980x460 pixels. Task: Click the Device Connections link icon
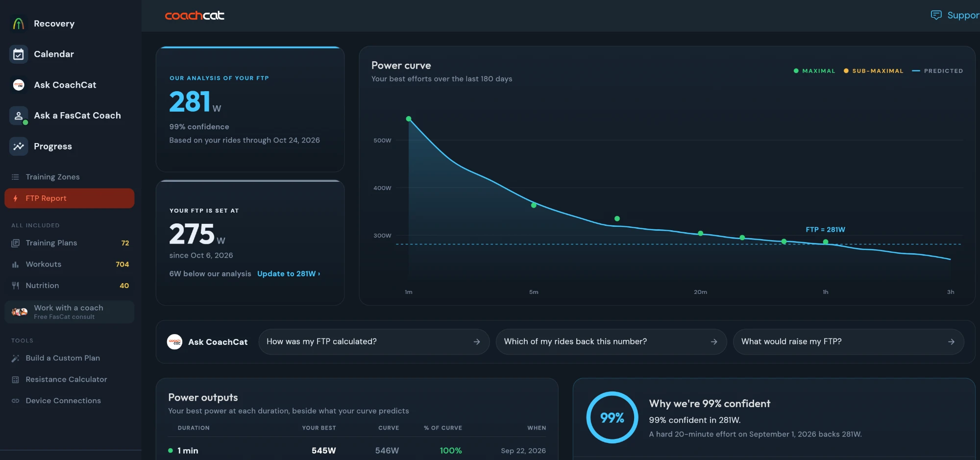tap(15, 401)
